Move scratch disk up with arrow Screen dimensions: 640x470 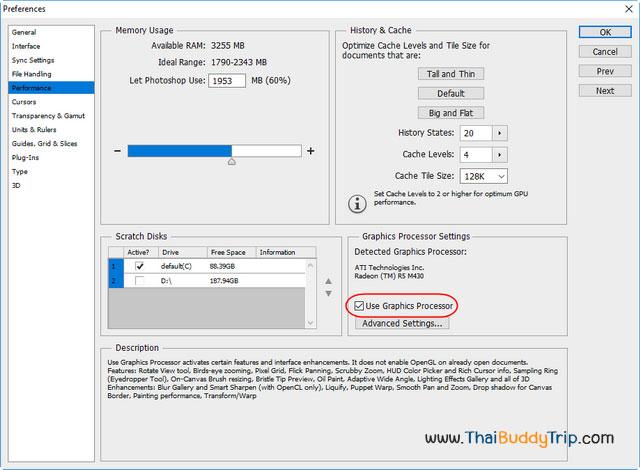327,280
